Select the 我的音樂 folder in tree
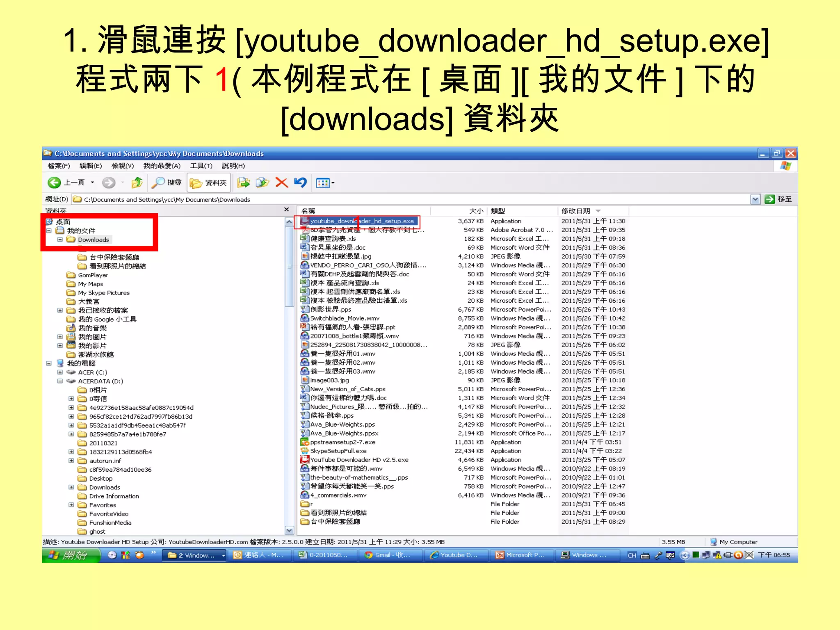 click(92, 328)
